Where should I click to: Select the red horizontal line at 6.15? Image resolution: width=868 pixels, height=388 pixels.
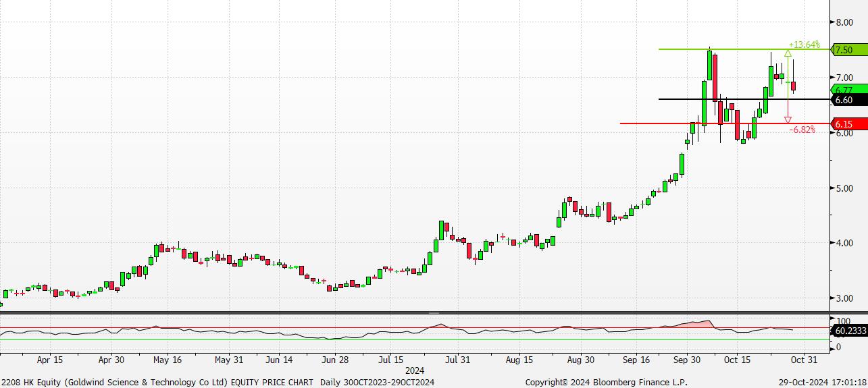(724, 123)
